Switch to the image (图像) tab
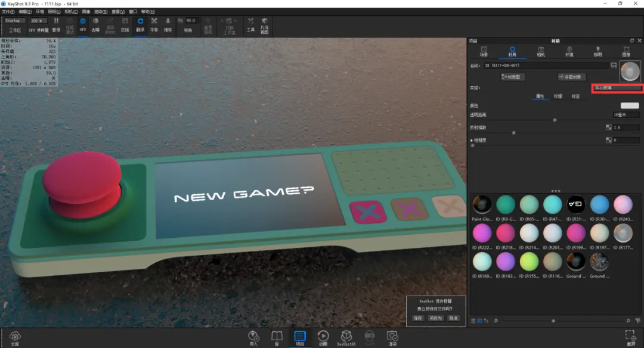 (626, 51)
